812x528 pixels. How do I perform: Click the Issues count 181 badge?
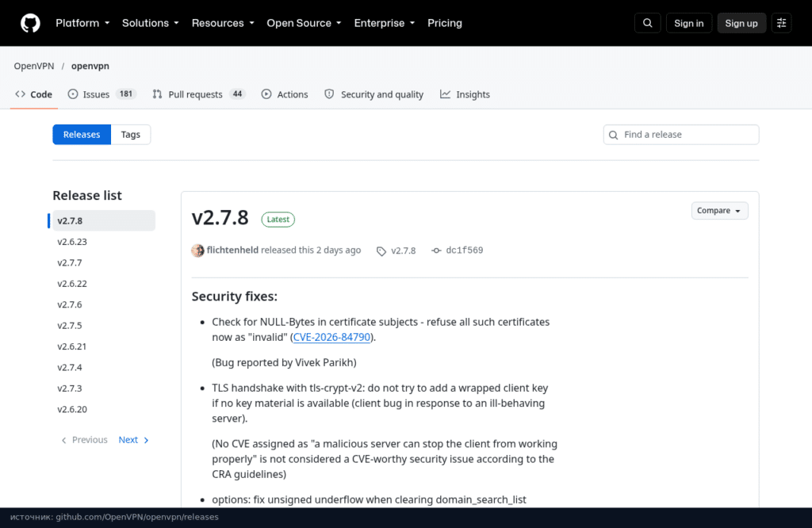(x=126, y=94)
